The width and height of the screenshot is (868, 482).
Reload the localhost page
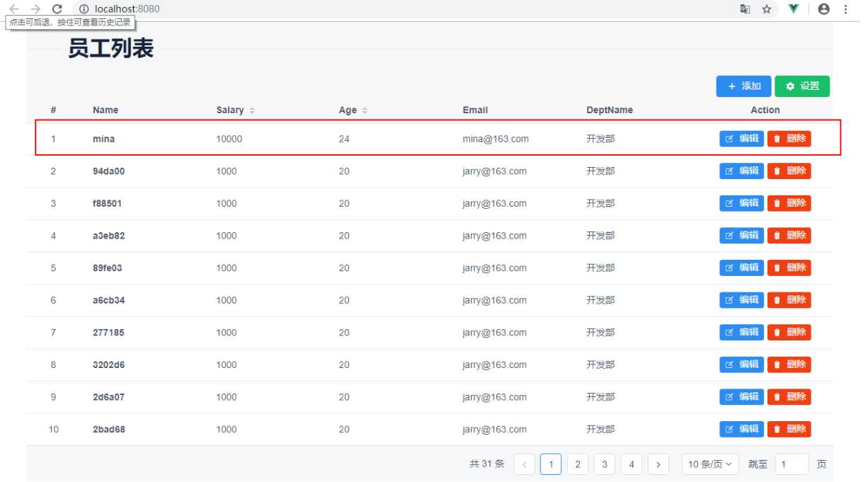click(x=57, y=9)
